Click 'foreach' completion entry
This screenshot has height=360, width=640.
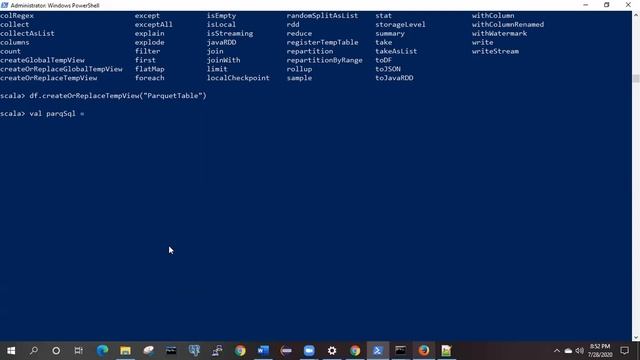[150, 78]
